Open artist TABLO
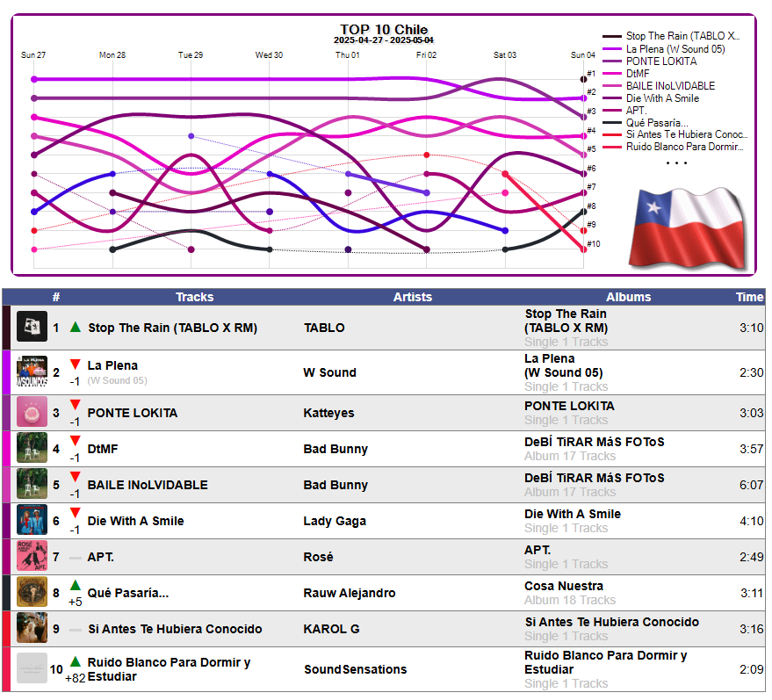772x700 pixels. [x=324, y=328]
